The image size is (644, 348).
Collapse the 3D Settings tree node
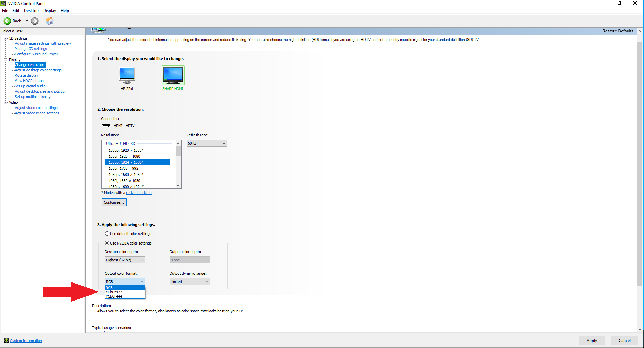6,38
